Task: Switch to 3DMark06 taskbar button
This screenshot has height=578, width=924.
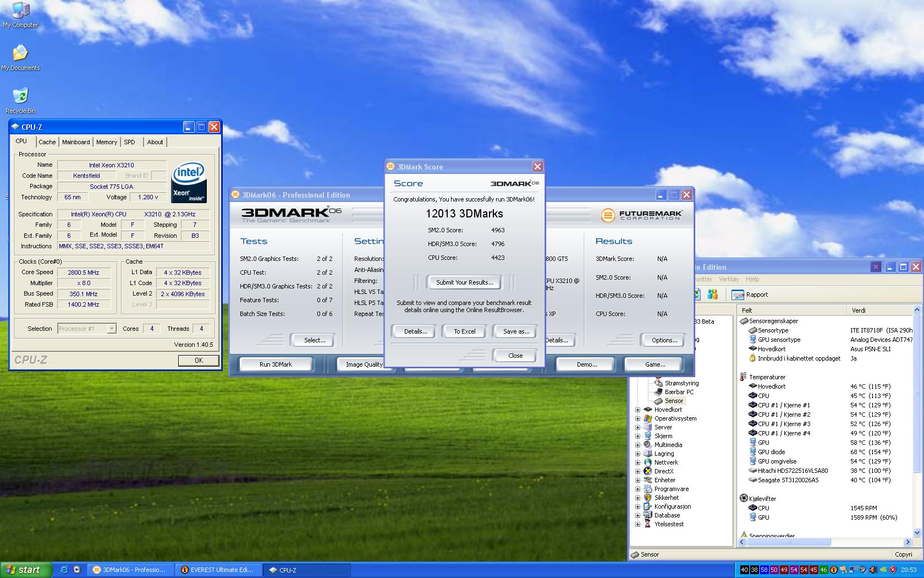Action: coord(130,570)
